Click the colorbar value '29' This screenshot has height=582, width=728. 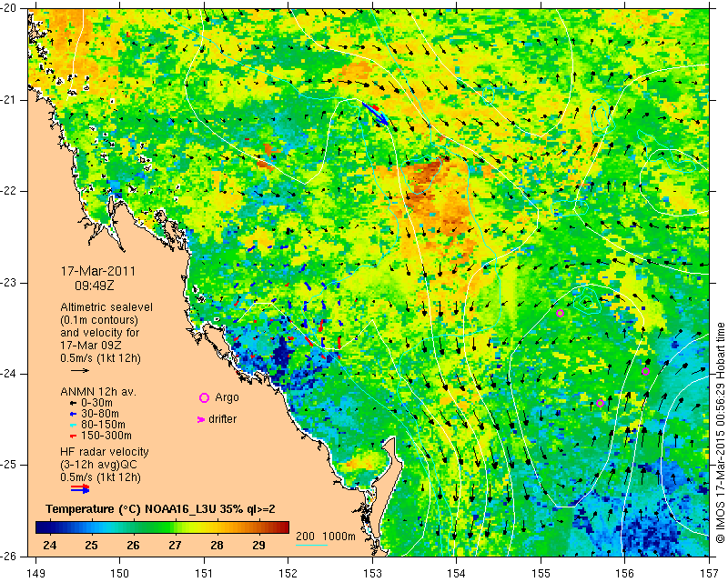point(258,545)
